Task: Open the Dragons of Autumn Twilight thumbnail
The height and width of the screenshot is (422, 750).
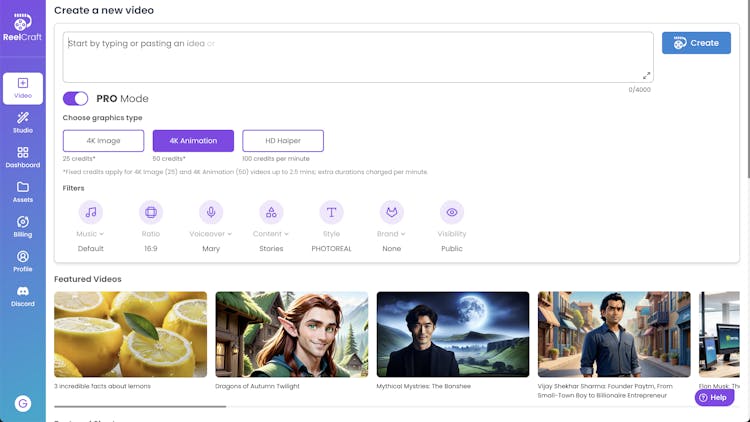Action: click(x=292, y=334)
